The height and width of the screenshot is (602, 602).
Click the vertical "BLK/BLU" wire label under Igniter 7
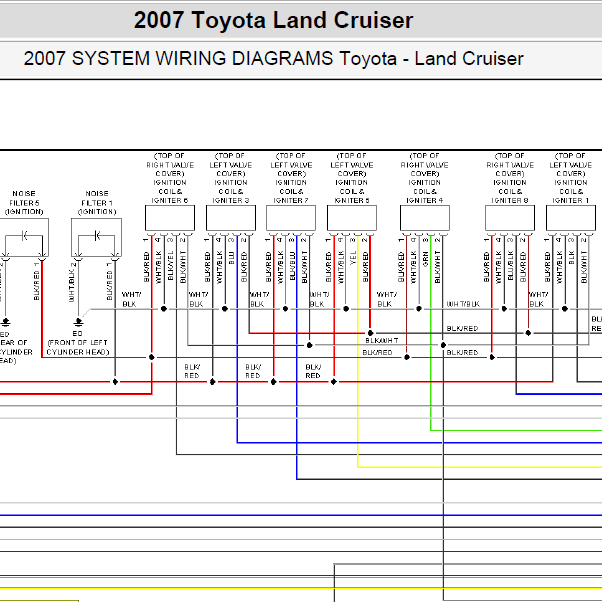pos(292,266)
